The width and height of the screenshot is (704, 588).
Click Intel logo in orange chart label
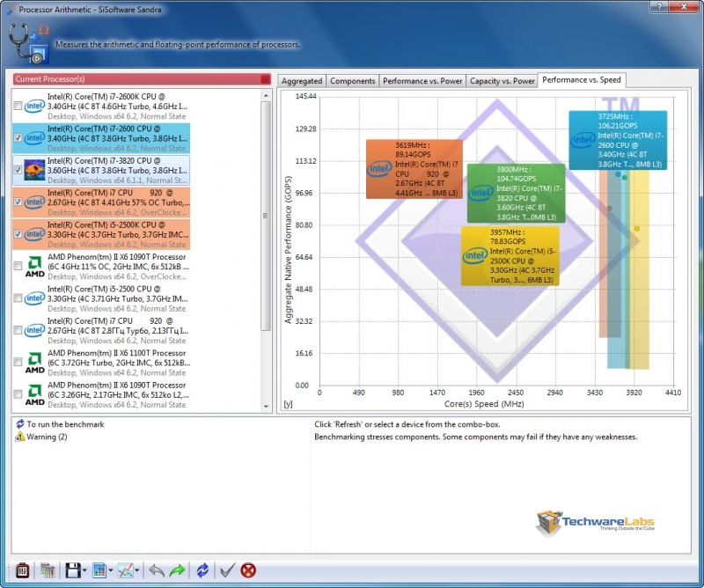pyautogui.click(x=379, y=169)
